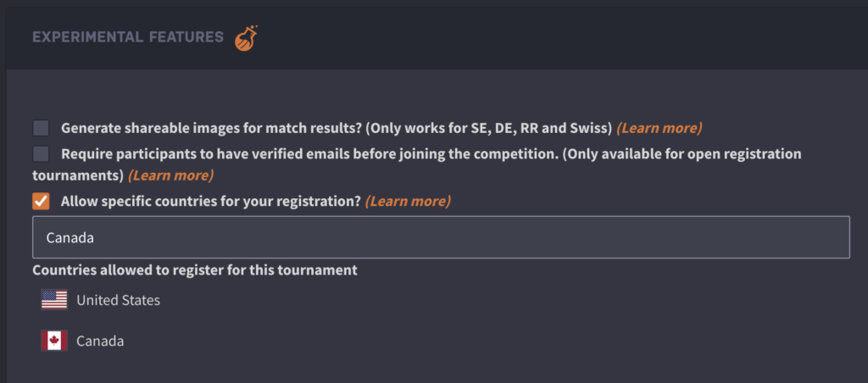The width and height of the screenshot is (868, 383).
Task: Click the Experimental Features section heading
Action: pyautogui.click(x=128, y=37)
